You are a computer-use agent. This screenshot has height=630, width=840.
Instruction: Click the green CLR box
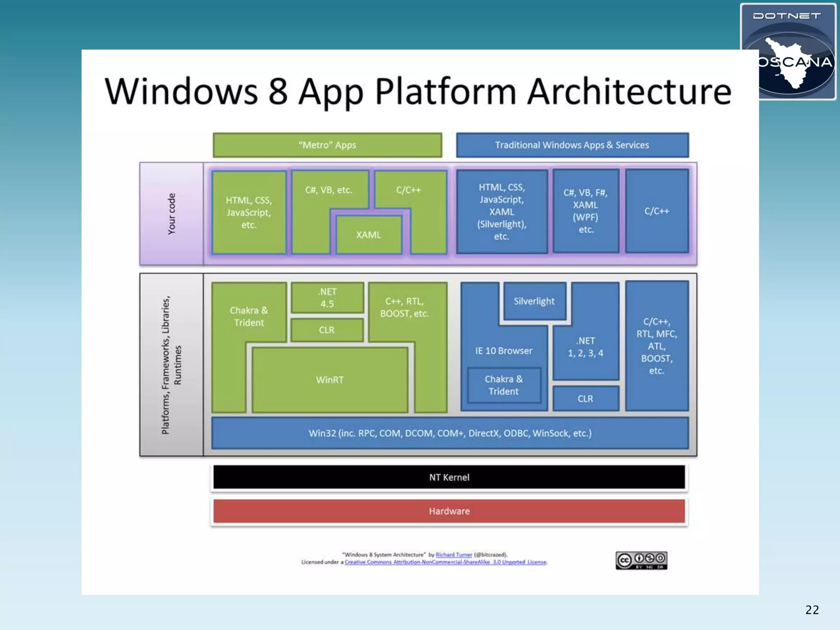tap(327, 330)
